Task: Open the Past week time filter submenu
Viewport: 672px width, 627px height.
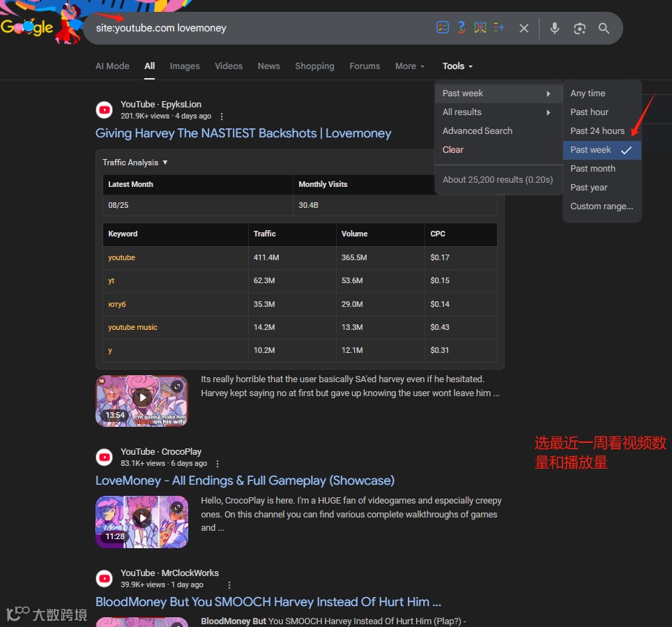Action: click(498, 93)
